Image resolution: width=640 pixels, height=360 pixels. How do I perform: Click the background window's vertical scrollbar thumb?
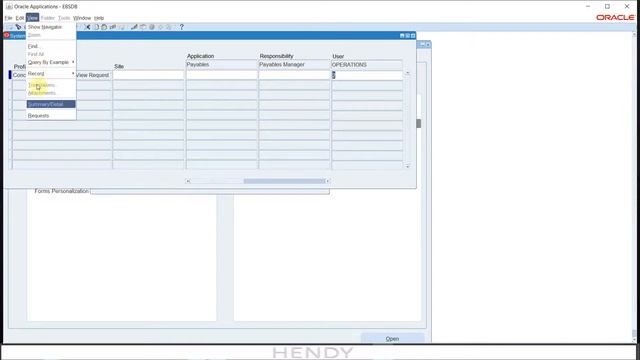point(419,123)
